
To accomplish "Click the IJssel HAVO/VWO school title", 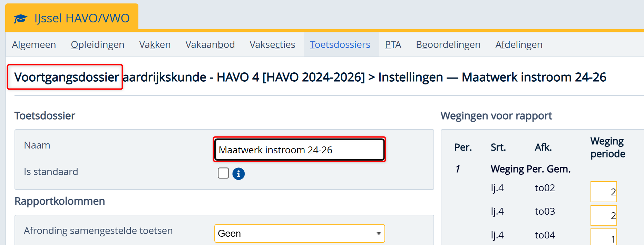I will [82, 18].
